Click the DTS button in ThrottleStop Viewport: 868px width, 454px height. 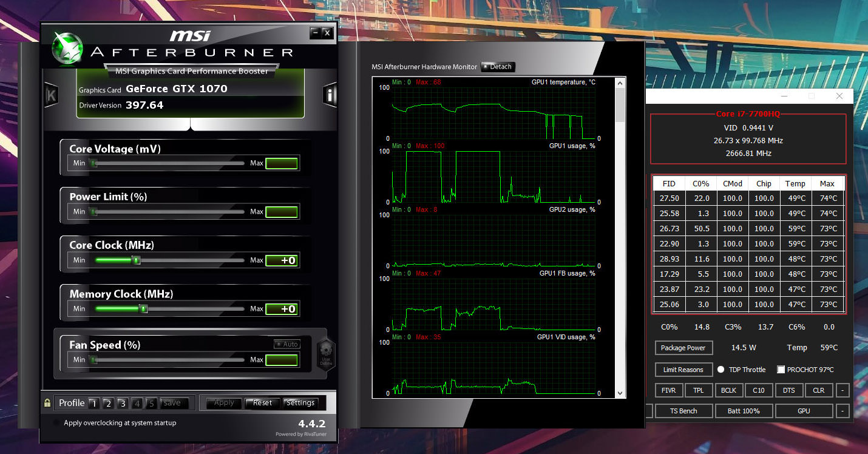tap(788, 390)
